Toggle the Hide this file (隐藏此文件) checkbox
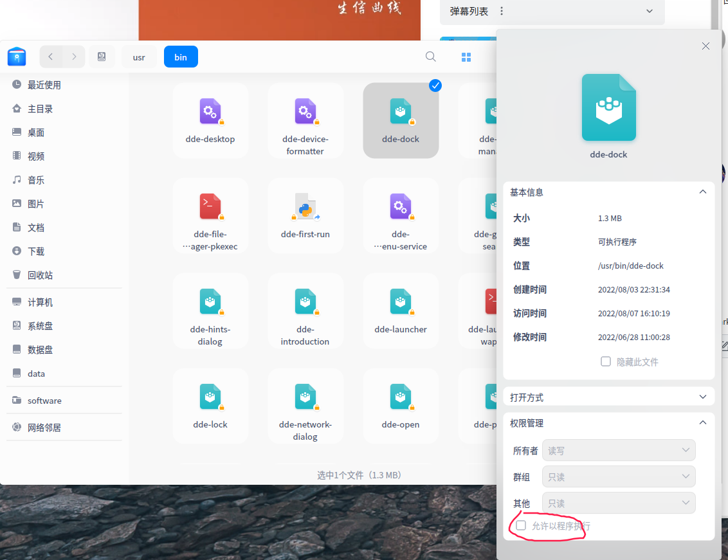Viewport: 728px width, 560px height. 605,361
